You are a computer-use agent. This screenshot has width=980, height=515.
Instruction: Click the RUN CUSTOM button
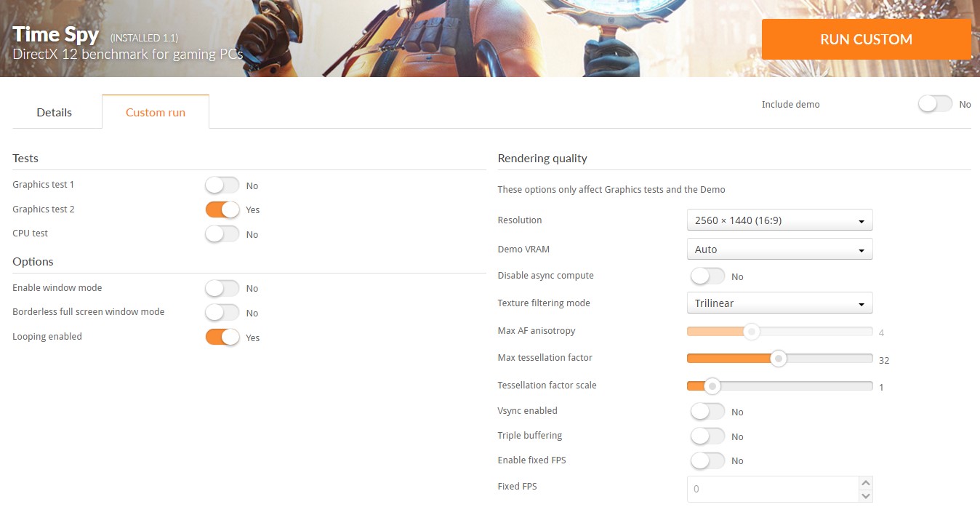pyautogui.click(x=866, y=39)
